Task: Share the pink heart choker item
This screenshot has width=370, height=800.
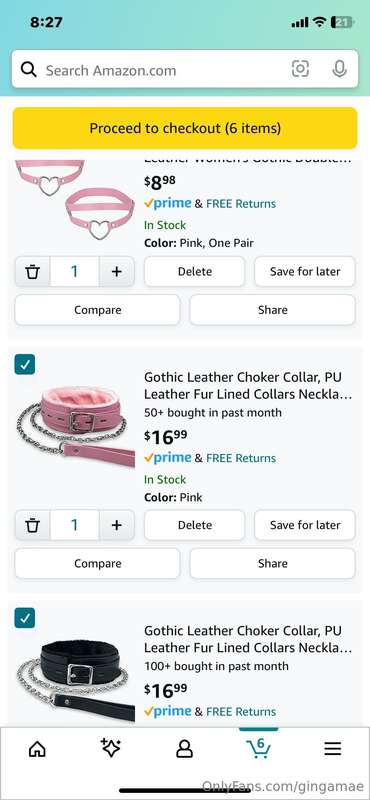Action: 273,310
